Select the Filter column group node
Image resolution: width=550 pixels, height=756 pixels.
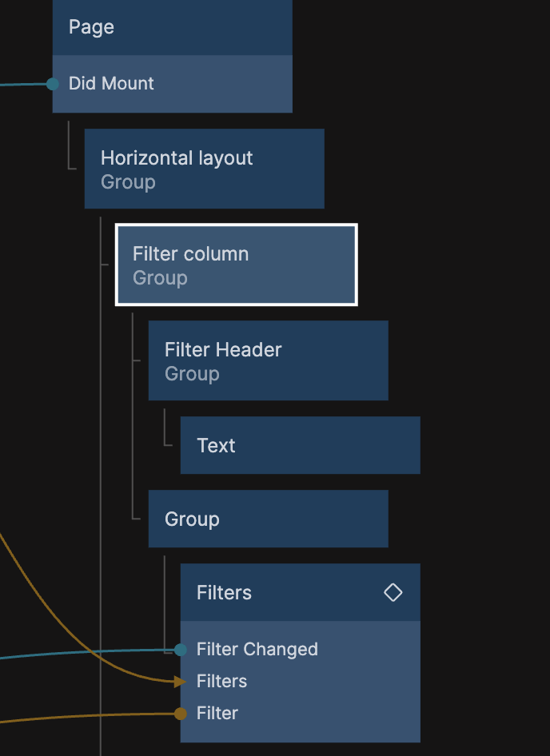(x=237, y=265)
